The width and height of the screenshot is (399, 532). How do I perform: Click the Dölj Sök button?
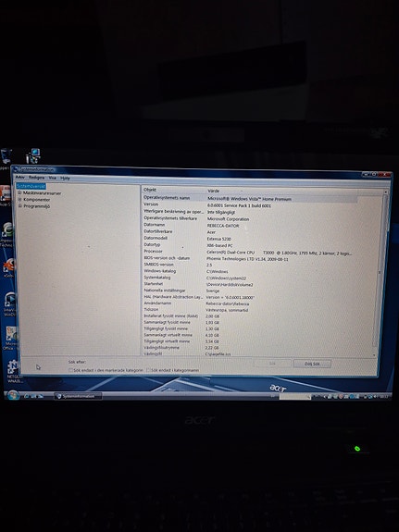click(x=312, y=364)
